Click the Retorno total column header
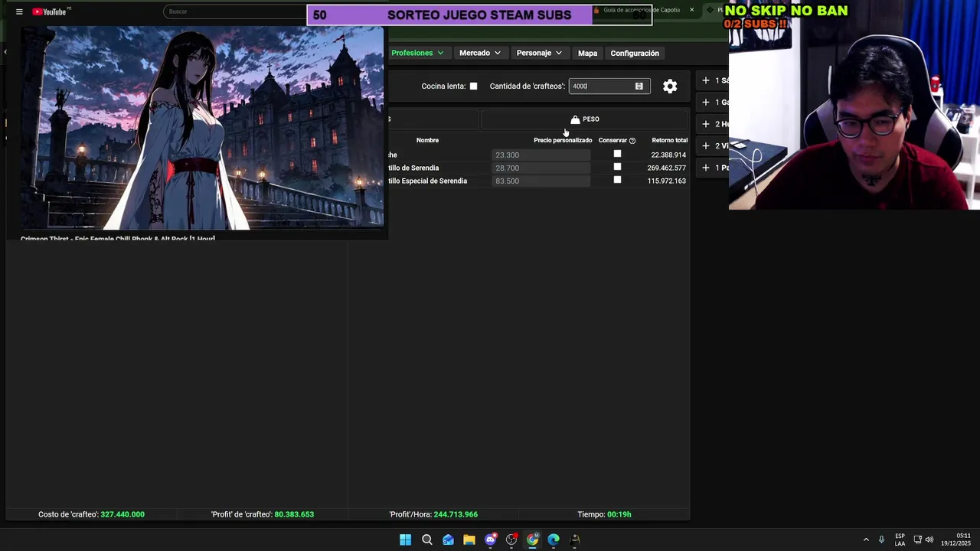The width and height of the screenshot is (980, 551). click(x=669, y=140)
